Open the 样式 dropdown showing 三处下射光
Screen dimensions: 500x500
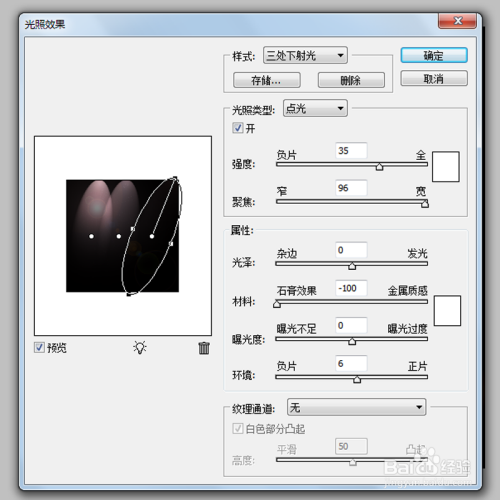pyautogui.click(x=305, y=55)
